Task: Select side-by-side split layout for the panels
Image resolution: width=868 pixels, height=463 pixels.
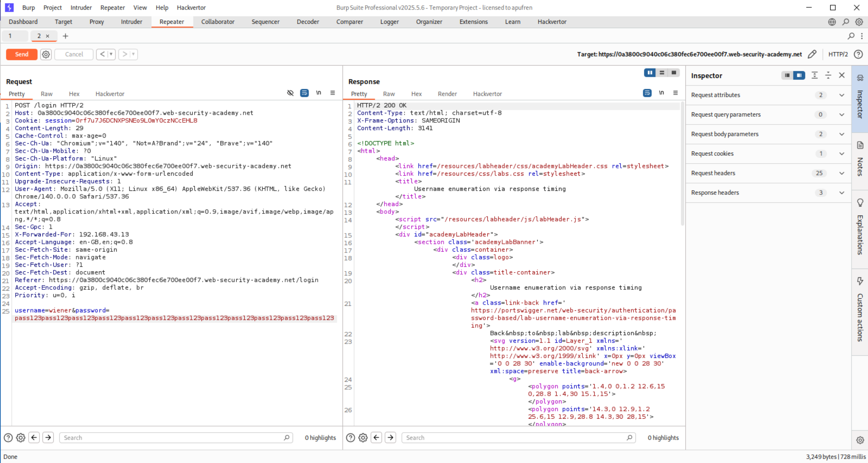Action: coord(650,73)
